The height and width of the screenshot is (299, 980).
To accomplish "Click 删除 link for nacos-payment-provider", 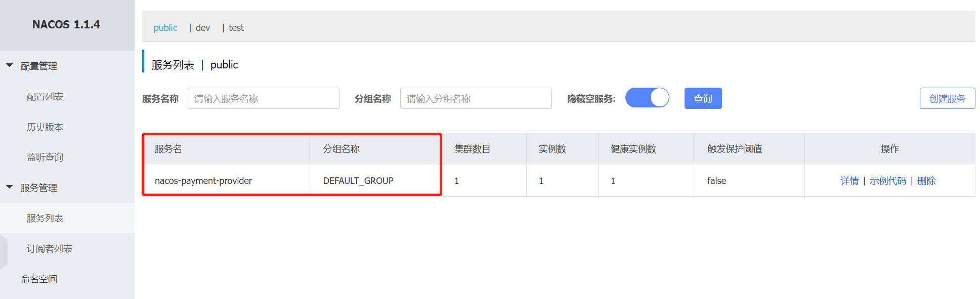I will 926,181.
